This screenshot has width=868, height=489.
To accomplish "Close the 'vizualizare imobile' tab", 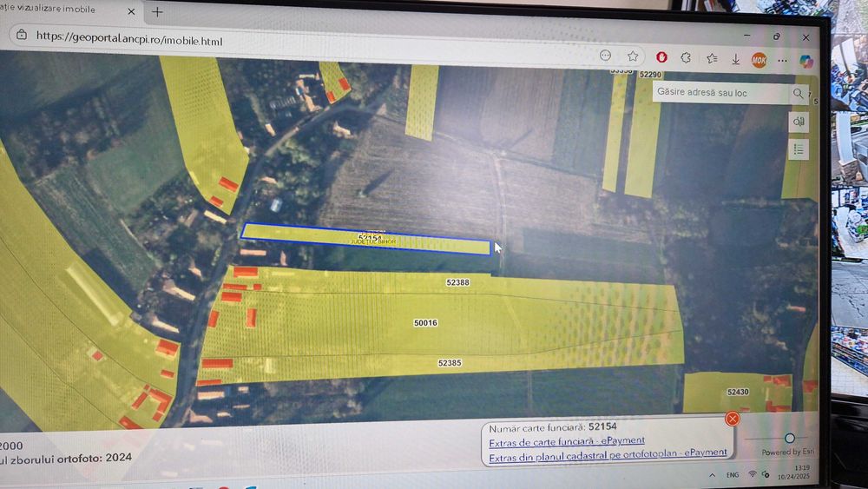I will click(131, 11).
